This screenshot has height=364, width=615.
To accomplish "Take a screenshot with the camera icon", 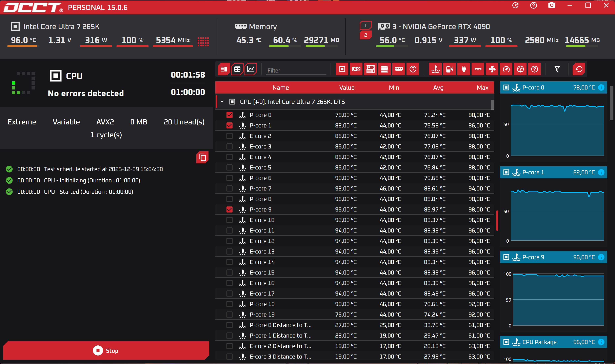I will (x=552, y=5).
